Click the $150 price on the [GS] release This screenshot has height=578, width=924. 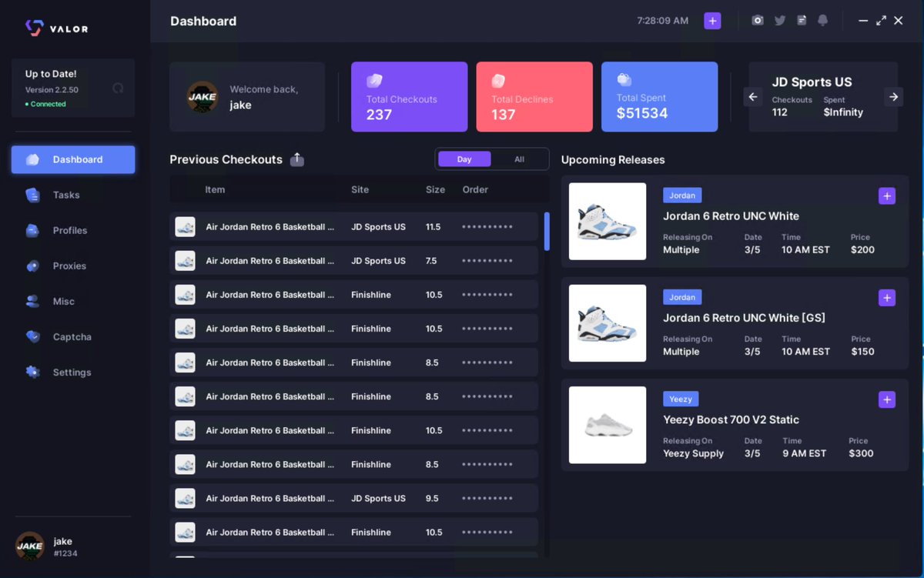pos(862,351)
